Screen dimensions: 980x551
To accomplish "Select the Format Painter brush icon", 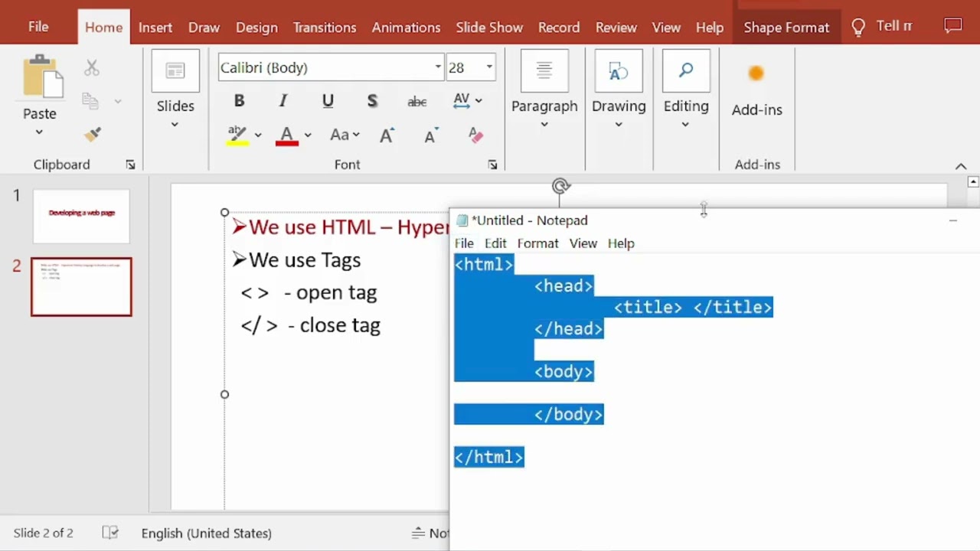I will pyautogui.click(x=93, y=135).
